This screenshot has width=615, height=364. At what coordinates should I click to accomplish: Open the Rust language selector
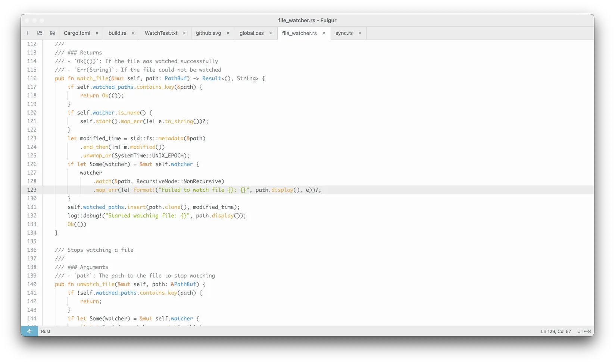click(x=46, y=332)
